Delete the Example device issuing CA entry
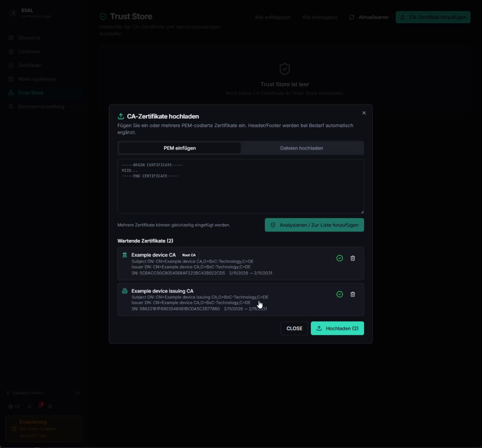Image resolution: width=482 pixels, height=448 pixels. pos(353,294)
